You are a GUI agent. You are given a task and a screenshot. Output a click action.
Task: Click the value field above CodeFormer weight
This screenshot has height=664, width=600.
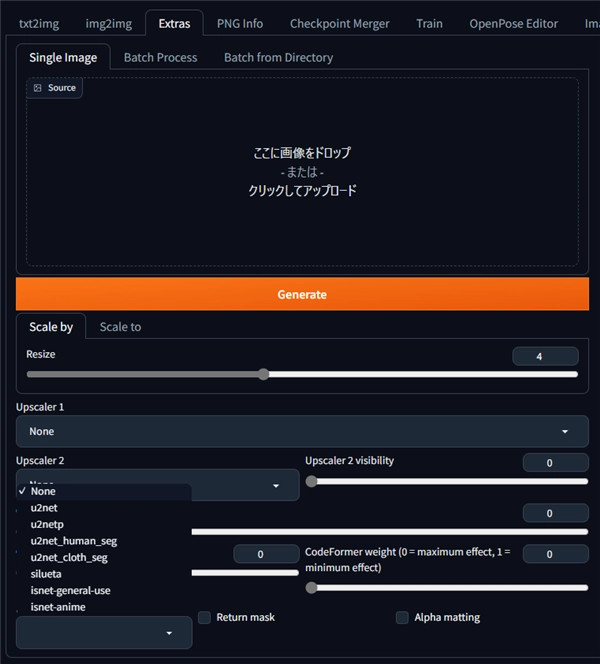click(556, 513)
